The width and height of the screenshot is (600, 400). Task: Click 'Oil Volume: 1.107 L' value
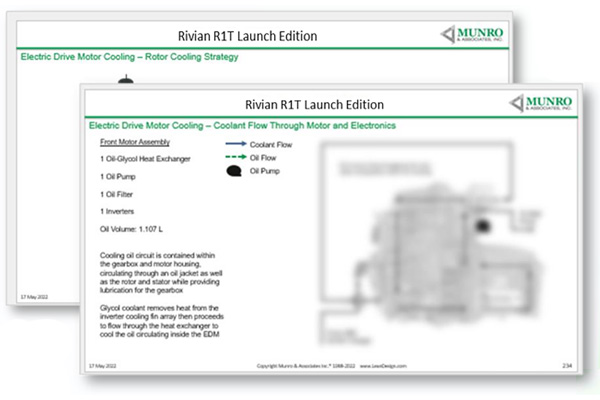pyautogui.click(x=131, y=229)
